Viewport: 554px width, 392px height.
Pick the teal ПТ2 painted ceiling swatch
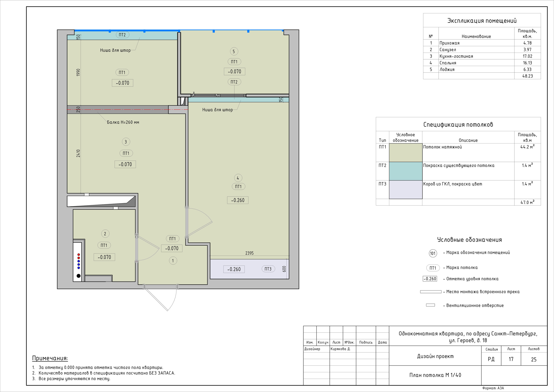coord(405,171)
